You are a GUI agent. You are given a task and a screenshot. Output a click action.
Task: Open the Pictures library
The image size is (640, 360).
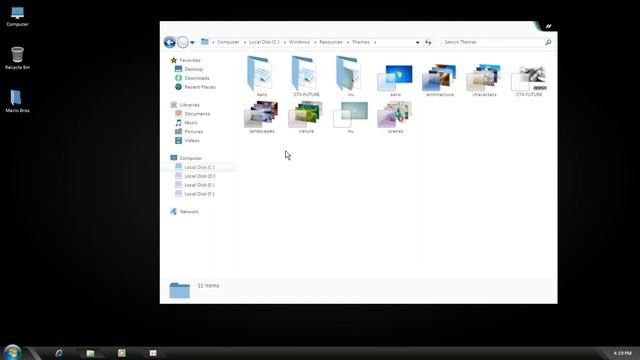click(x=193, y=132)
